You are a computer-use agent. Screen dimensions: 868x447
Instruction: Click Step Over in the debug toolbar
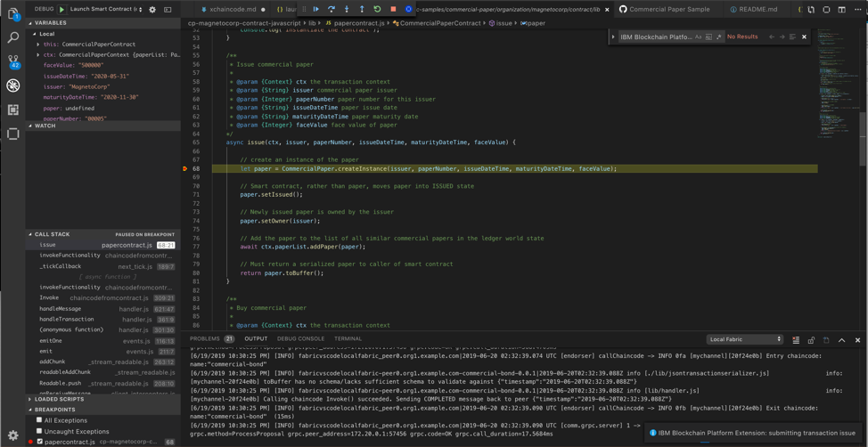point(331,9)
